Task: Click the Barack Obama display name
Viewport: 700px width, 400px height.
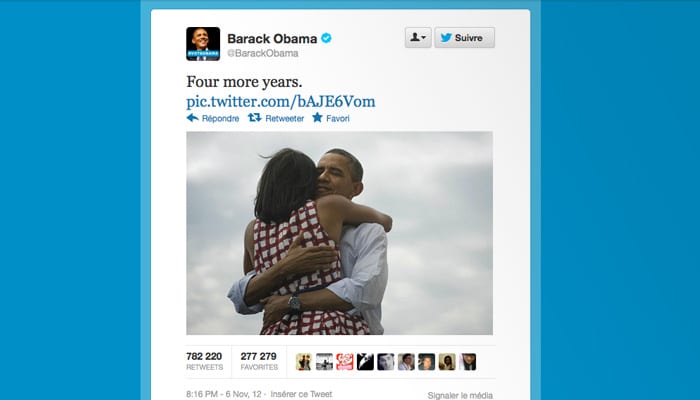Action: (272, 39)
